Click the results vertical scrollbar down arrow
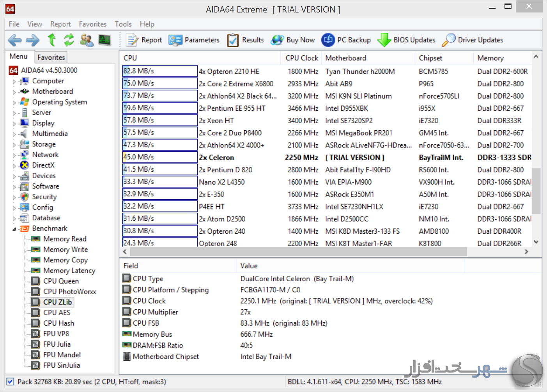547x392 pixels. pos(536,242)
